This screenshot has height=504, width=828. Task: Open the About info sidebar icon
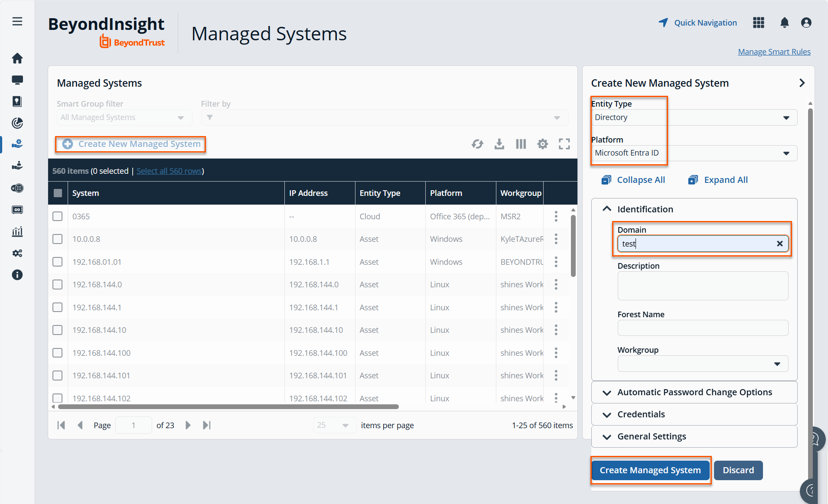17,275
